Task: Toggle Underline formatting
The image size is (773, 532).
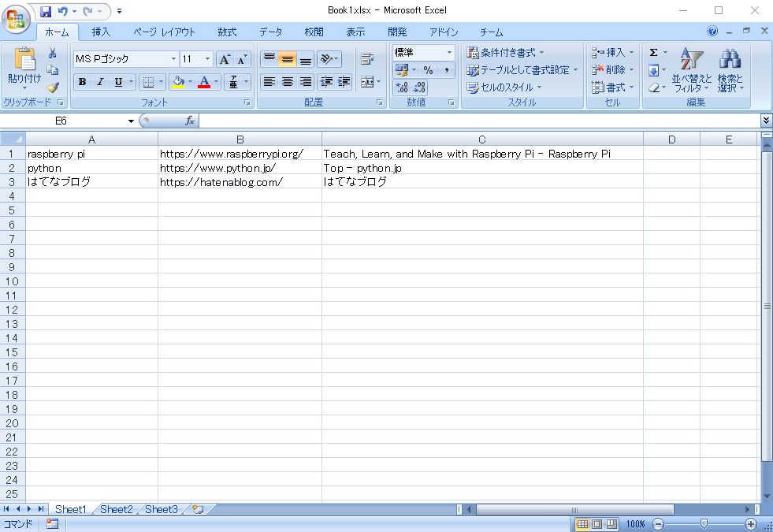Action: point(118,82)
